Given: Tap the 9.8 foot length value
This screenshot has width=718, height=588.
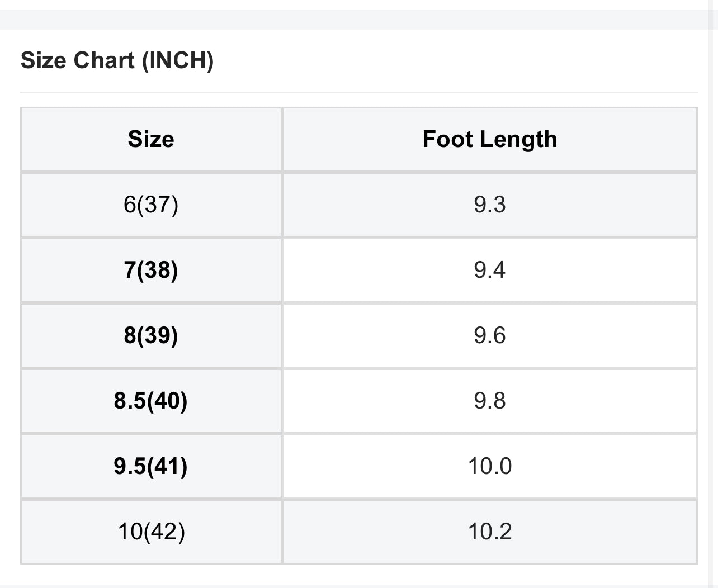Looking at the screenshot, I should 490,401.
